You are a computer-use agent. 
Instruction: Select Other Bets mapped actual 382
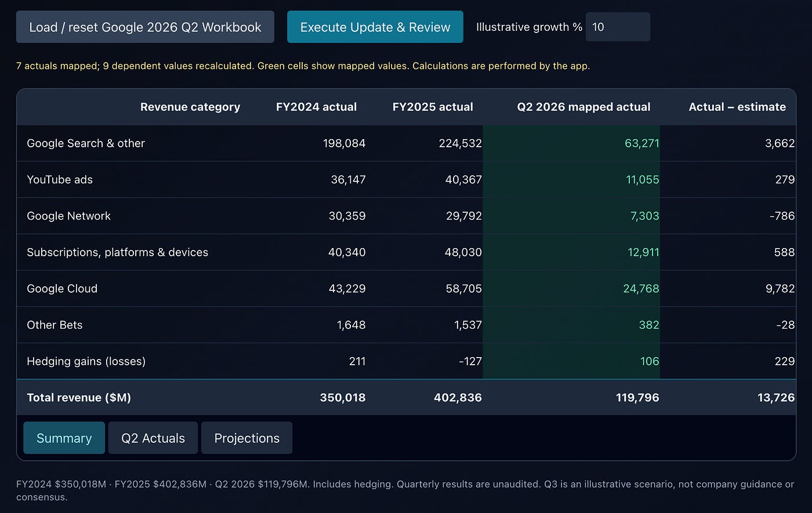coord(649,325)
